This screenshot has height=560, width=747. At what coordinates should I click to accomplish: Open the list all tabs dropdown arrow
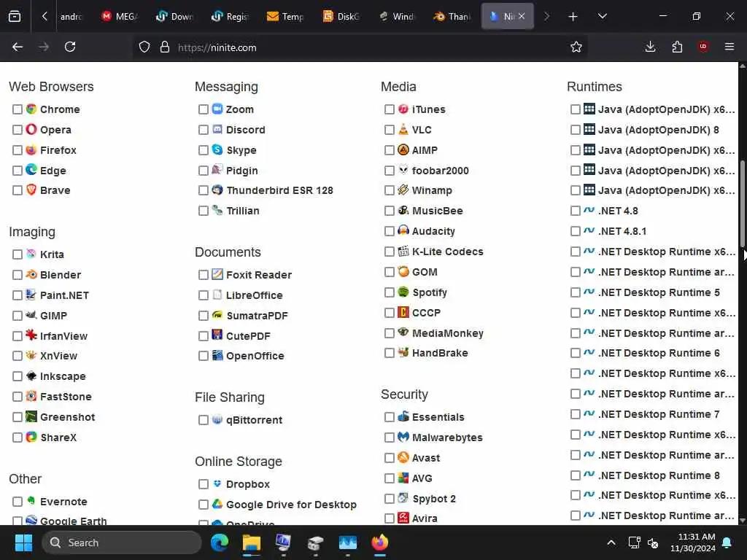[602, 16]
